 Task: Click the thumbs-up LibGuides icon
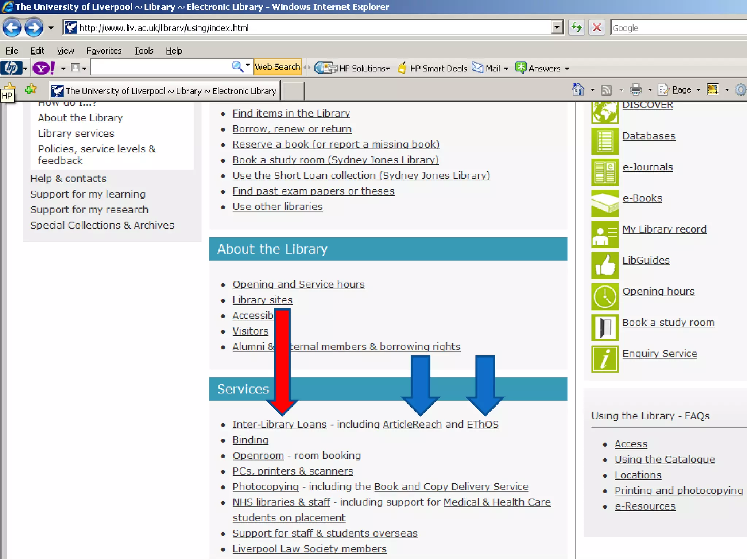click(605, 266)
